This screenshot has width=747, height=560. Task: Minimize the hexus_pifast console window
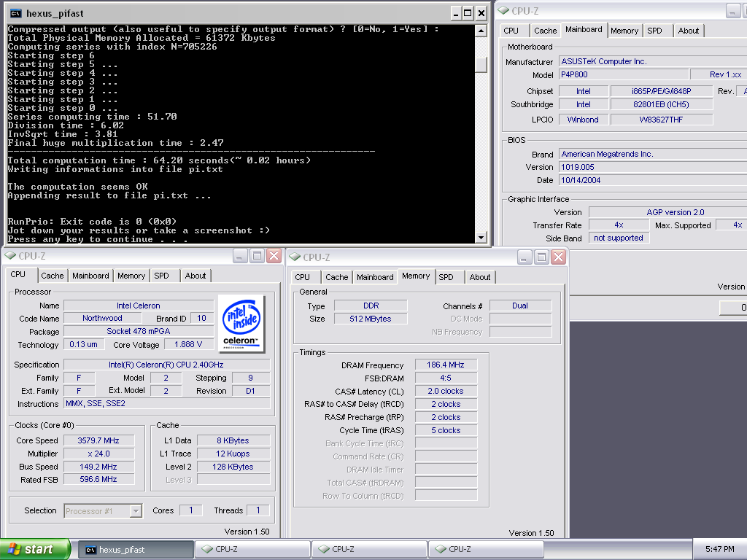[456, 13]
